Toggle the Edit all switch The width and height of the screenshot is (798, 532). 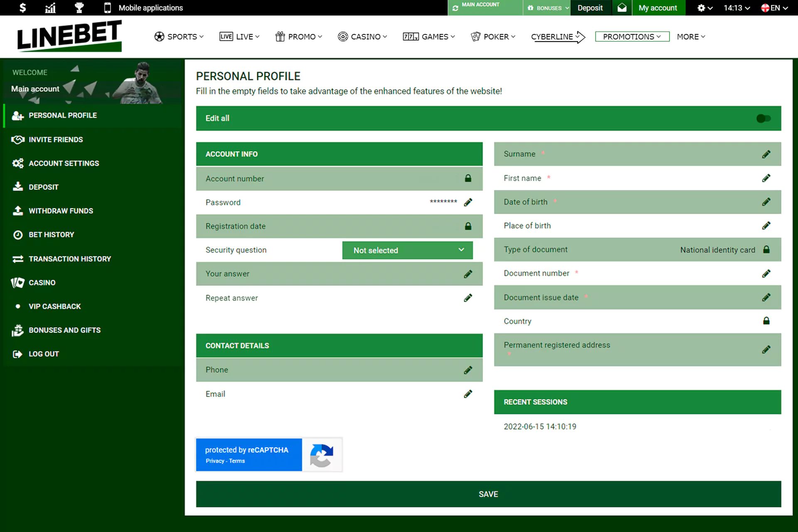[x=764, y=118]
